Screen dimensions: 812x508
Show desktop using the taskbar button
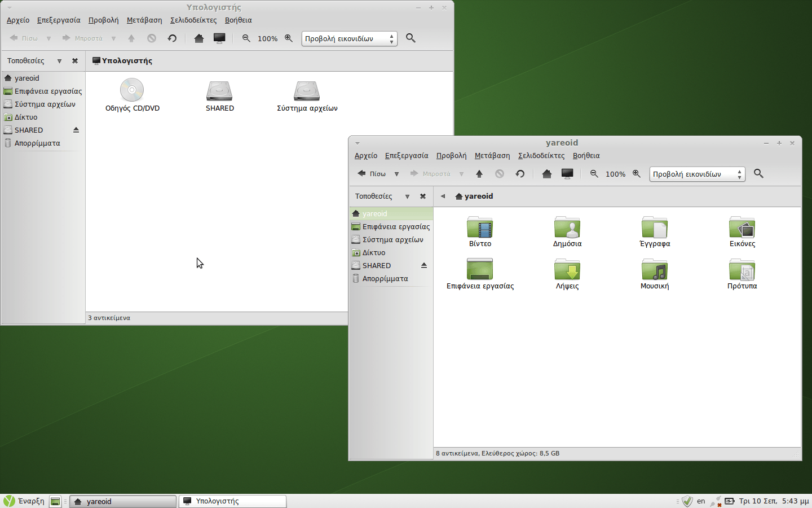click(x=55, y=501)
